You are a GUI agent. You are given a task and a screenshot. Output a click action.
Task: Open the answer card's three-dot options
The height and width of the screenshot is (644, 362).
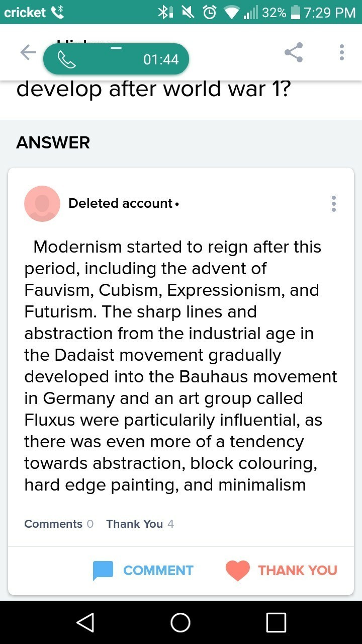333,204
